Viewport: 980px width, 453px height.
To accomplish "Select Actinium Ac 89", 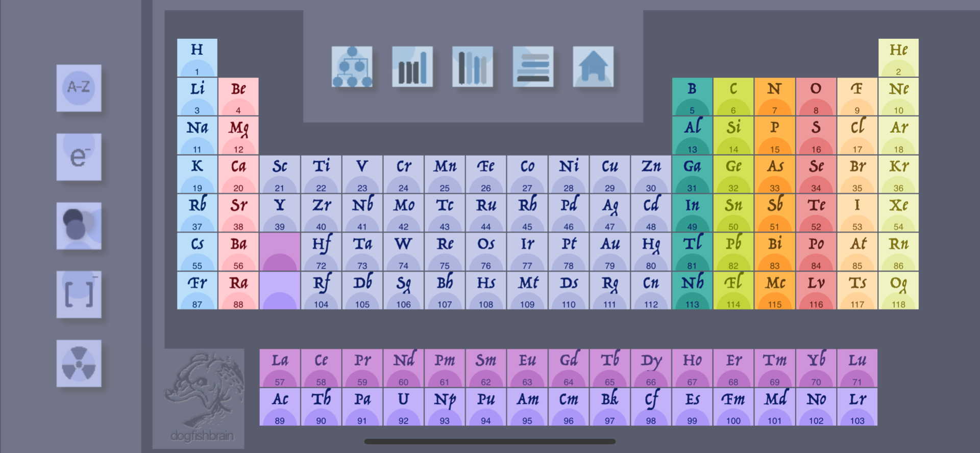I will [280, 407].
